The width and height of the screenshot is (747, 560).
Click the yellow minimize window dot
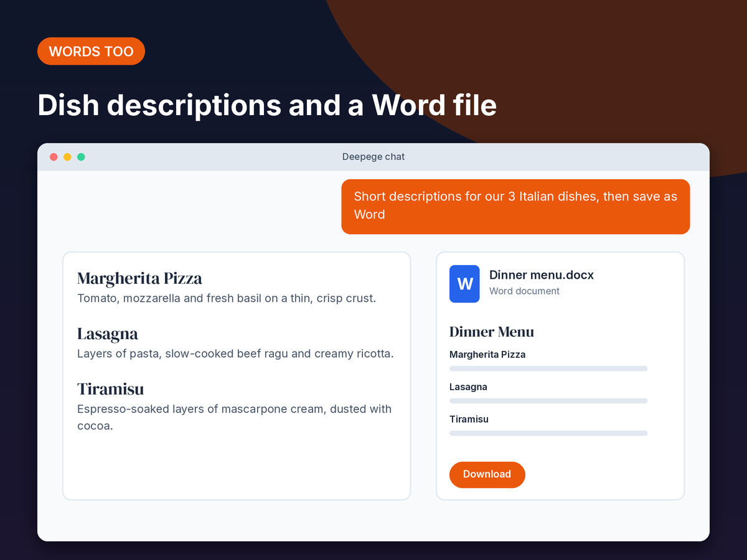click(67, 157)
